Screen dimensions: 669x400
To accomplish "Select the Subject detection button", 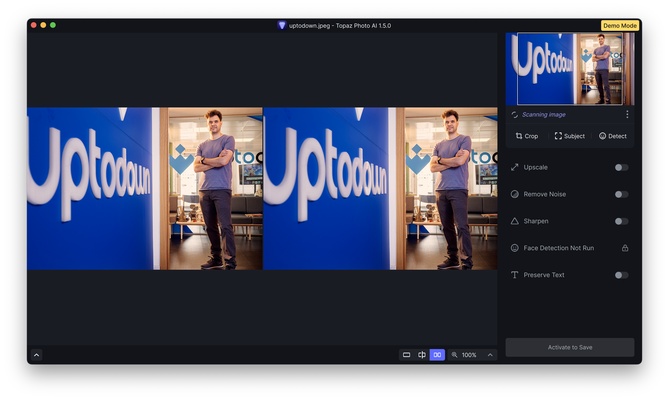I will pos(570,136).
